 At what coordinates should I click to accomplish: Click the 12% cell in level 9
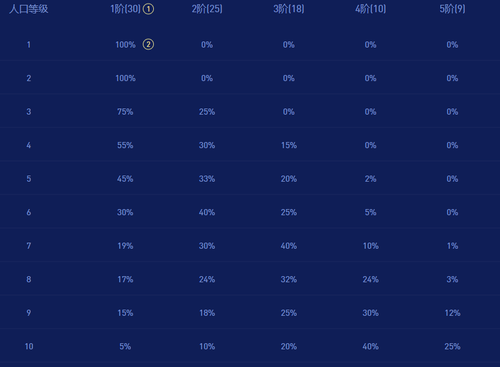(x=452, y=313)
